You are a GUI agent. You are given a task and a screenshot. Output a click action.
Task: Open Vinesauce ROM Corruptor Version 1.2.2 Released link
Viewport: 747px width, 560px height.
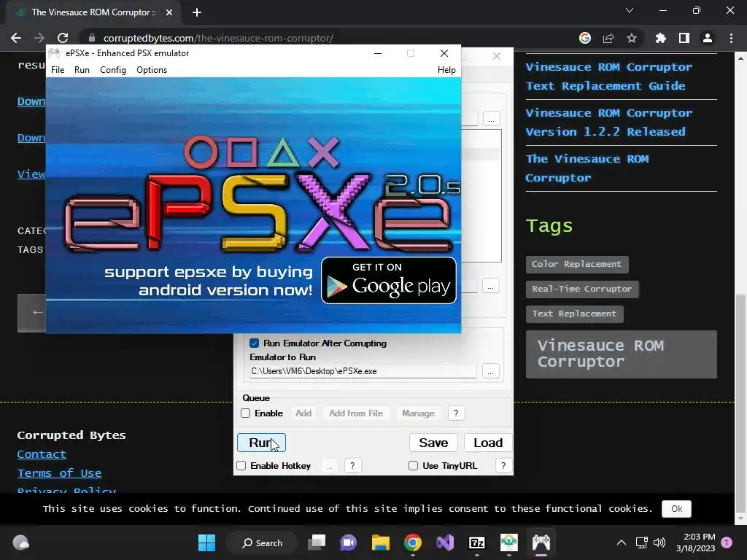point(609,122)
